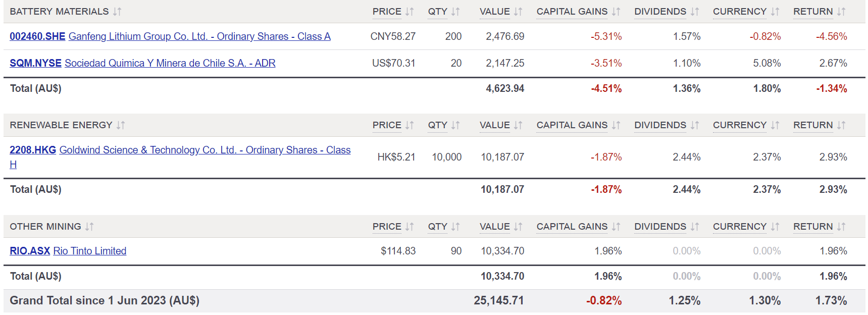Click Qty sort arrows in Battery Materials
Screen dimensions: 868x315
(x=455, y=12)
